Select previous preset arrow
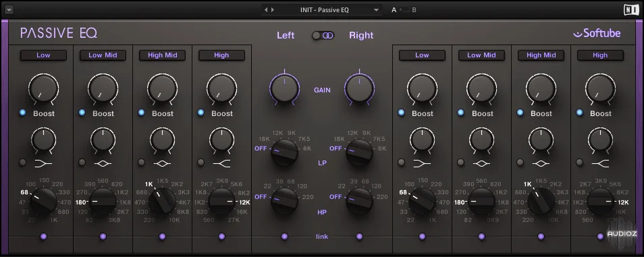 [x=266, y=10]
